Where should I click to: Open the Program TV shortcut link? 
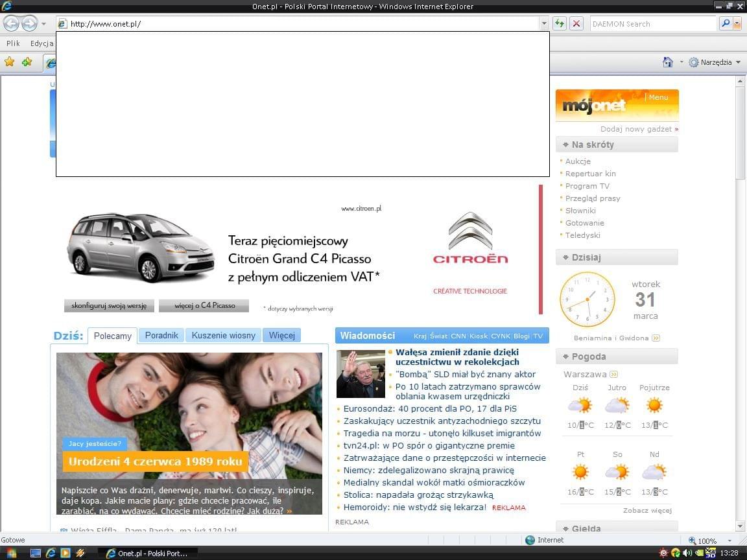tap(587, 186)
